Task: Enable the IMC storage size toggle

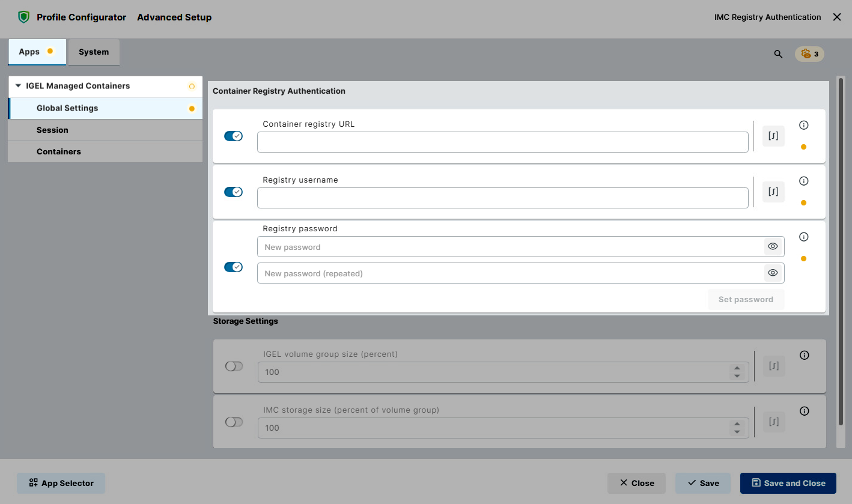Action: point(234,422)
